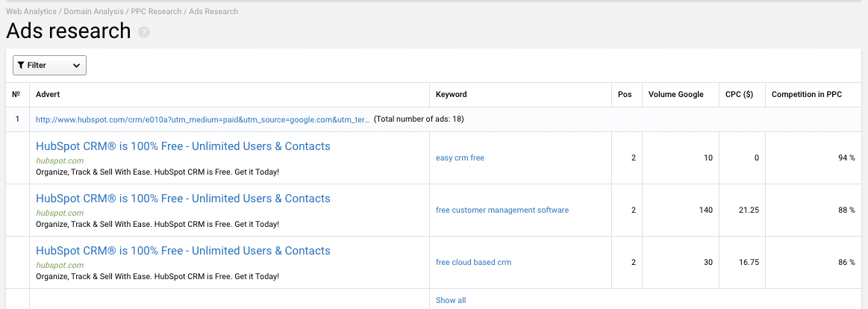Open keyword free customer management software
This screenshot has height=309, width=868.
click(502, 210)
